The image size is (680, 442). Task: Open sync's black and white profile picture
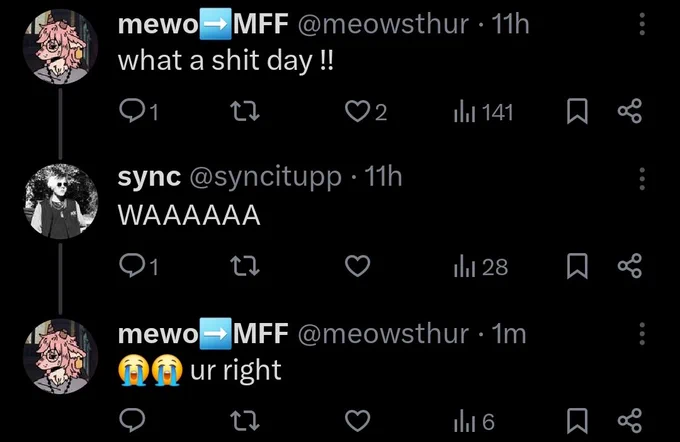pyautogui.click(x=60, y=201)
